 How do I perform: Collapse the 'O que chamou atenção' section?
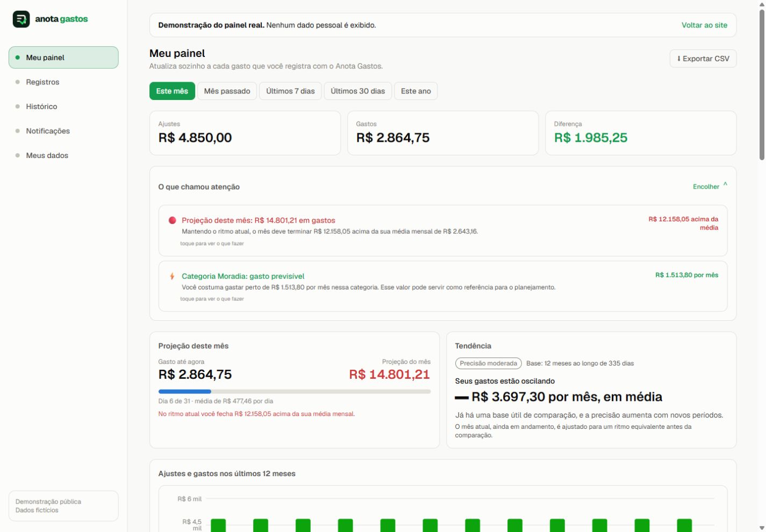tap(710, 186)
